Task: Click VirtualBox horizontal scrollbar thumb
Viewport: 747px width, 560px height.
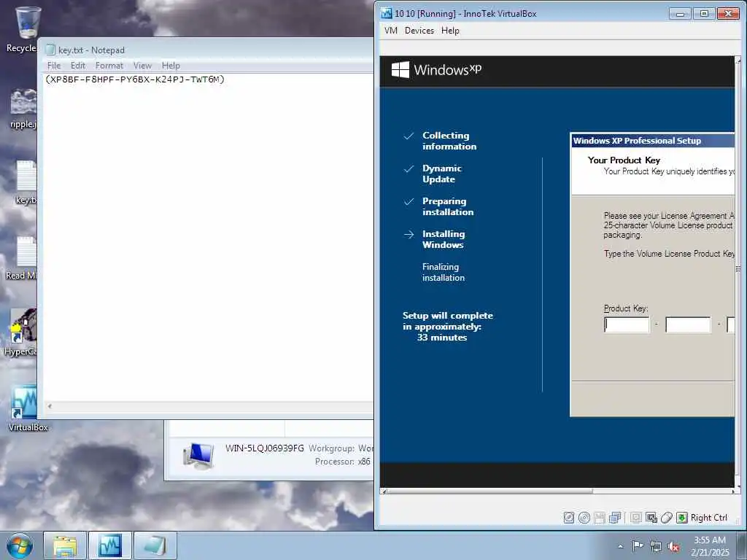Action: pyautogui.click(x=489, y=491)
